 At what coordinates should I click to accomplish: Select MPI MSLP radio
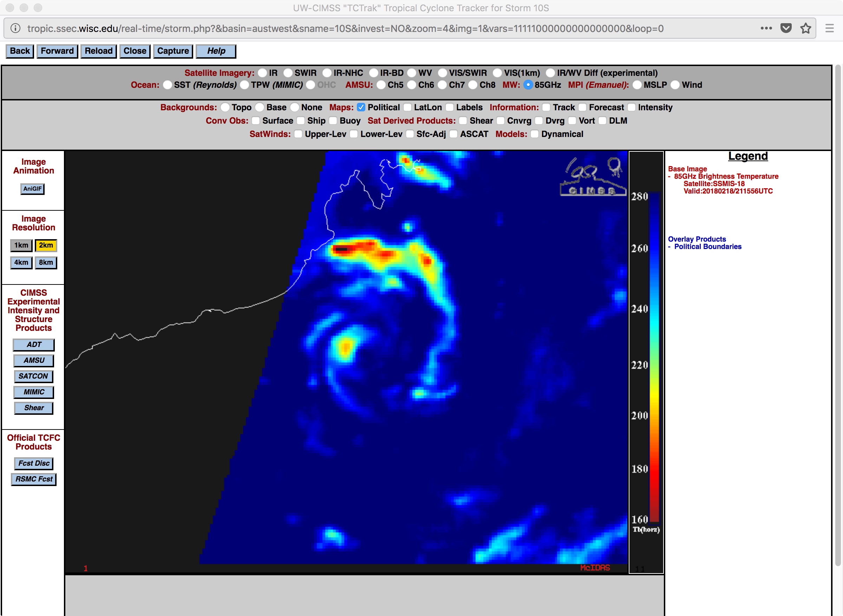637,85
